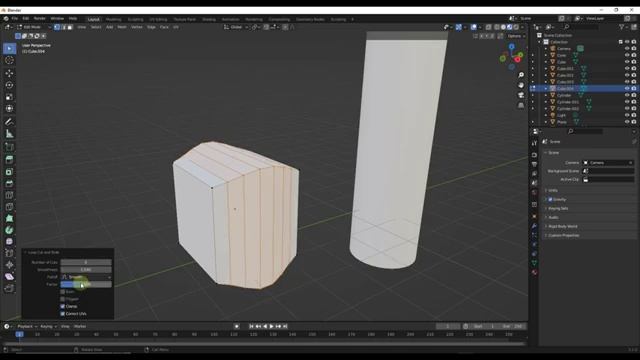Open the Edit Mode dropdown
640x360 pixels.
pos(34,27)
